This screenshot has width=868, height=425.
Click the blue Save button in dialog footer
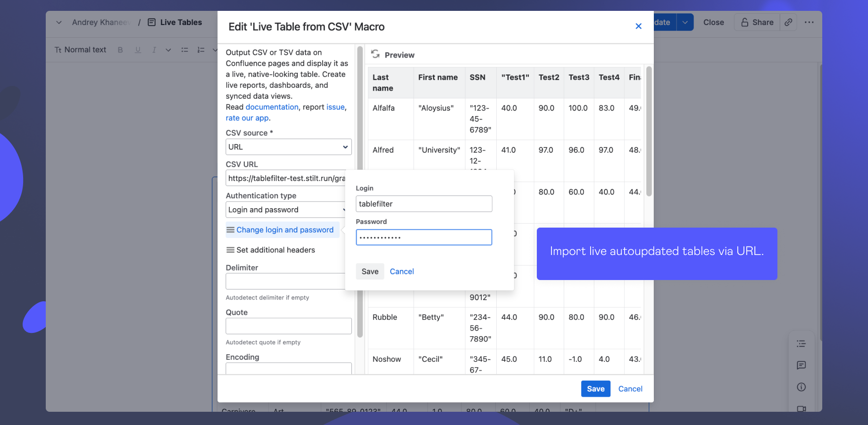pyautogui.click(x=596, y=389)
